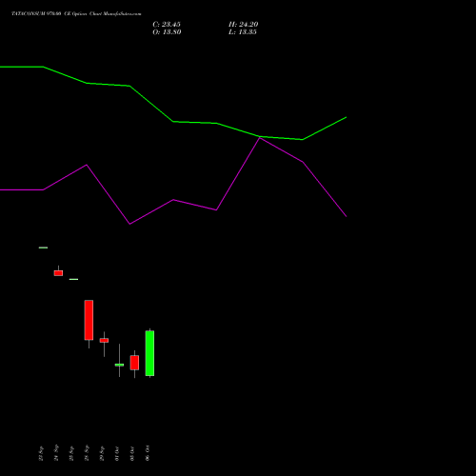
Task: Click the chart title TATACONSUM CE Options Chart
Action: (76, 14)
